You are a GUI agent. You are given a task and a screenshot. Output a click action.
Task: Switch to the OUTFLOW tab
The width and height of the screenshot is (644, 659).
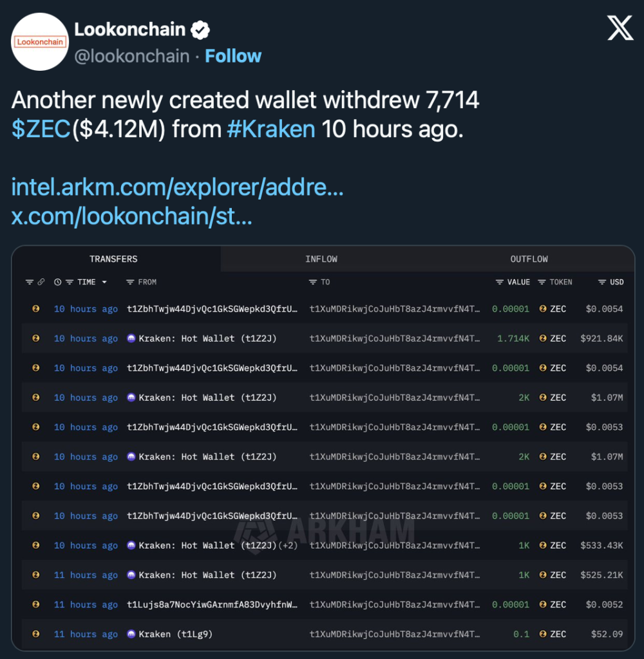[529, 259]
